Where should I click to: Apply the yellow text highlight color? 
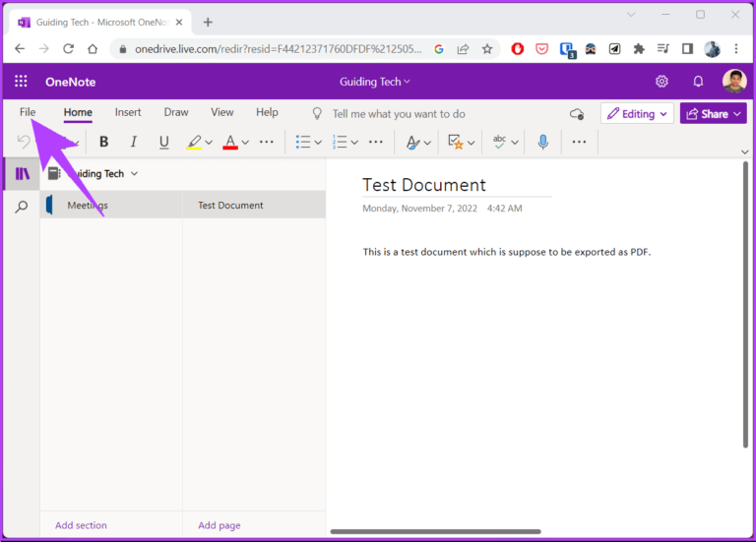click(x=194, y=142)
